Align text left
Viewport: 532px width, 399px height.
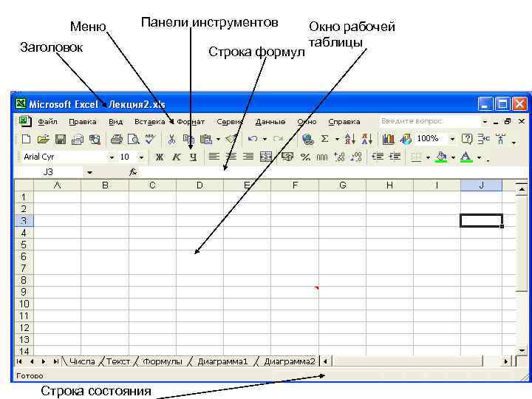[214, 157]
